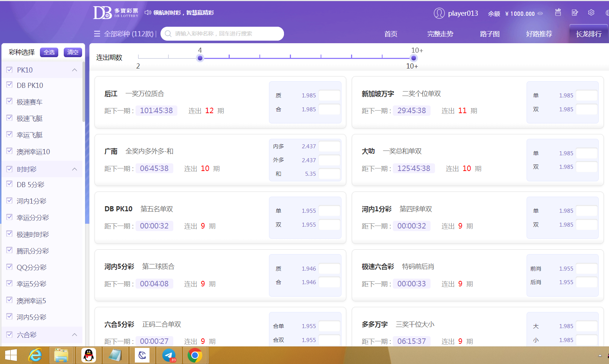Uncheck the 极速赛车 checkbox

coord(10,101)
